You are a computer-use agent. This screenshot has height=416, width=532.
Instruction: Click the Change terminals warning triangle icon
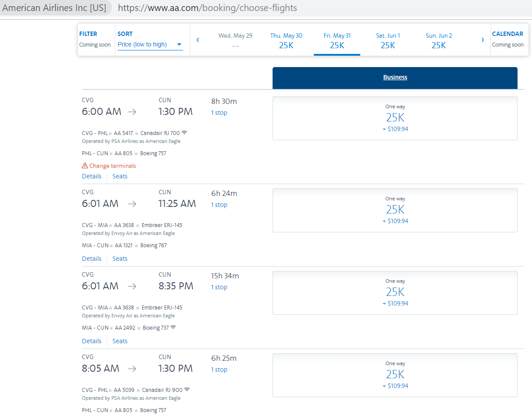(85, 166)
